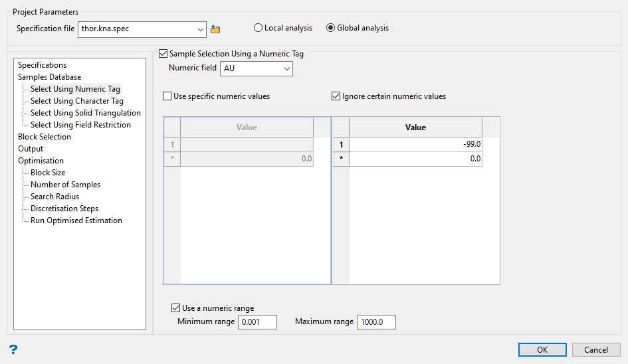Enable Use specific numeric values checkbox
Viewport: 628px width, 364px height.
click(167, 96)
